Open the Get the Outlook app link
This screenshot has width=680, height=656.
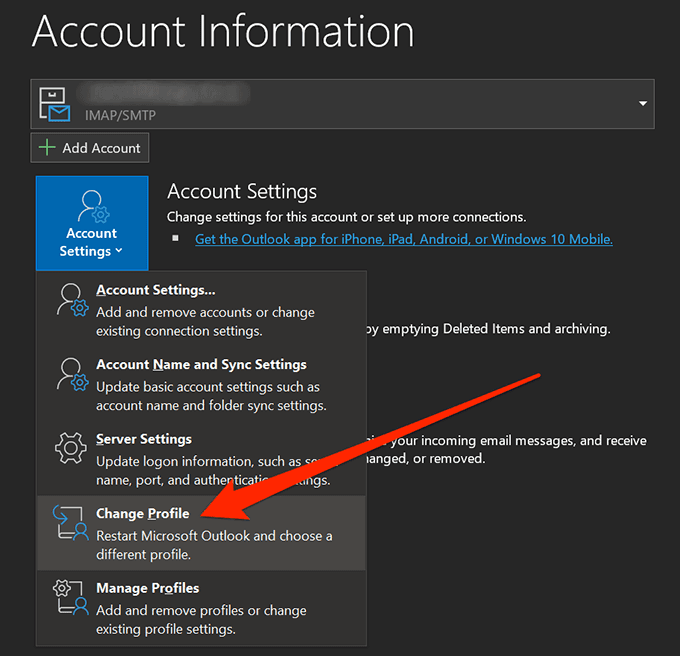[x=403, y=239]
